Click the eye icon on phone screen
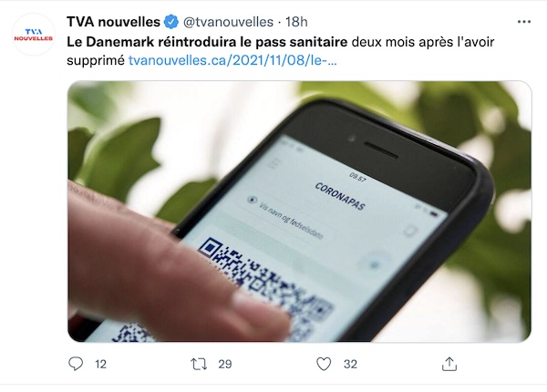 coord(252,200)
